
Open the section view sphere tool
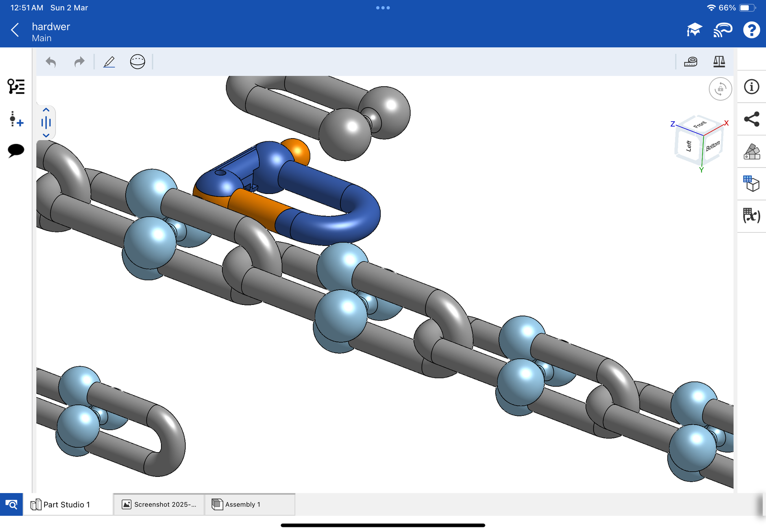click(137, 62)
